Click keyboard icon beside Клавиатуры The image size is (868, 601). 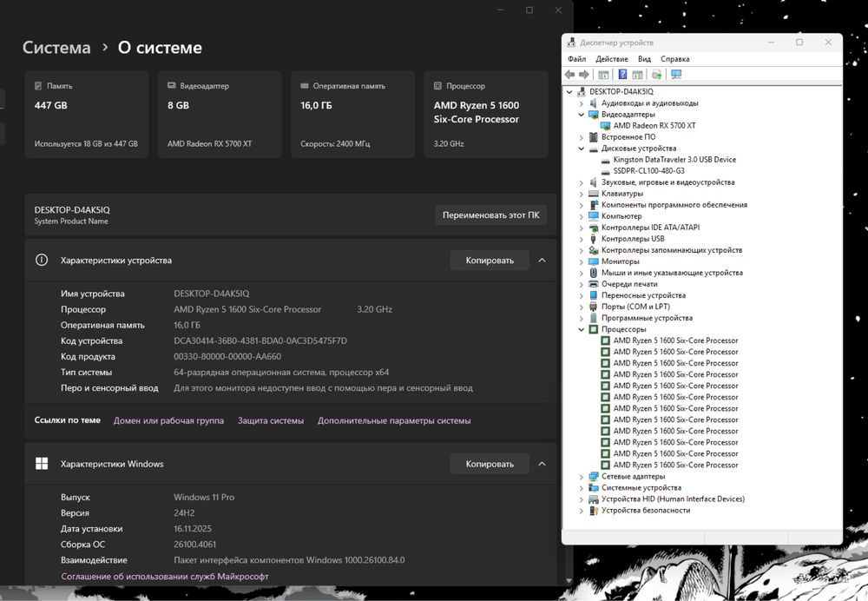[594, 194]
